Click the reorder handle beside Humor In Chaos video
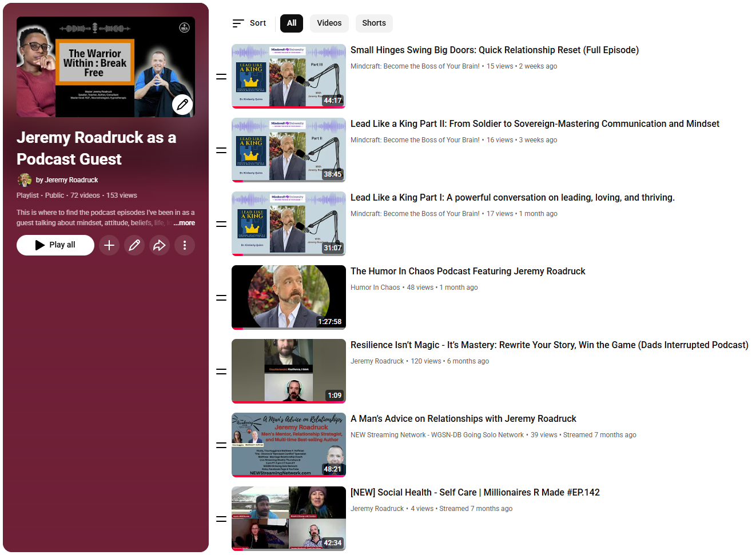756x555 pixels. (x=221, y=297)
